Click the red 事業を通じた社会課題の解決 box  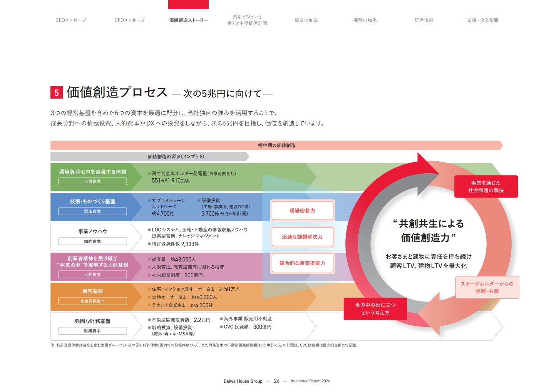pos(486,187)
